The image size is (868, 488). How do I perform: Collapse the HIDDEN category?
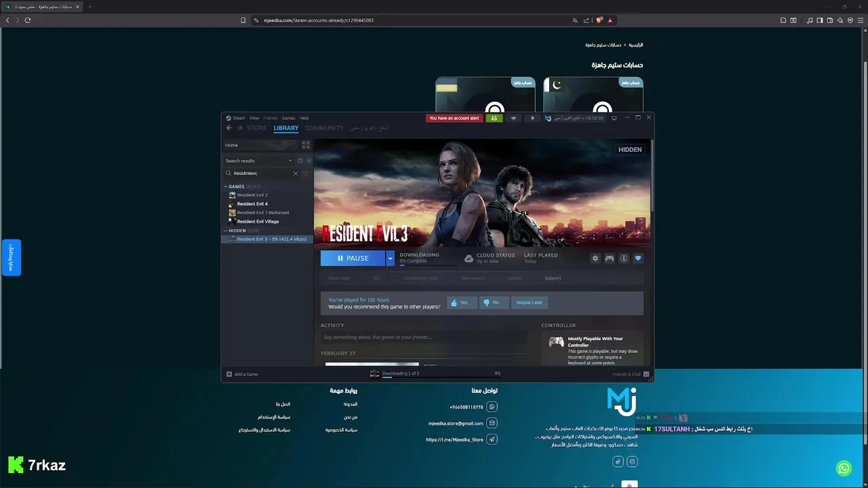[x=225, y=230]
